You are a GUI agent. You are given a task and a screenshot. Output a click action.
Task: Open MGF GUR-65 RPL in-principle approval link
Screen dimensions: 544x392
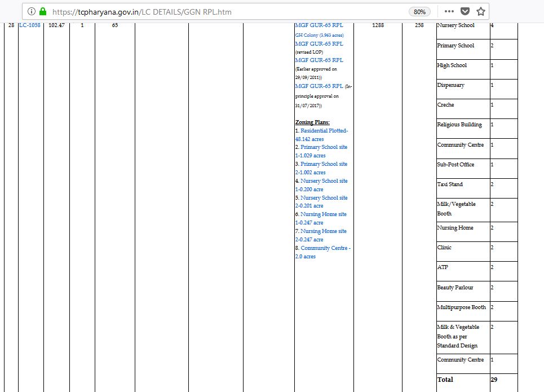(319, 86)
